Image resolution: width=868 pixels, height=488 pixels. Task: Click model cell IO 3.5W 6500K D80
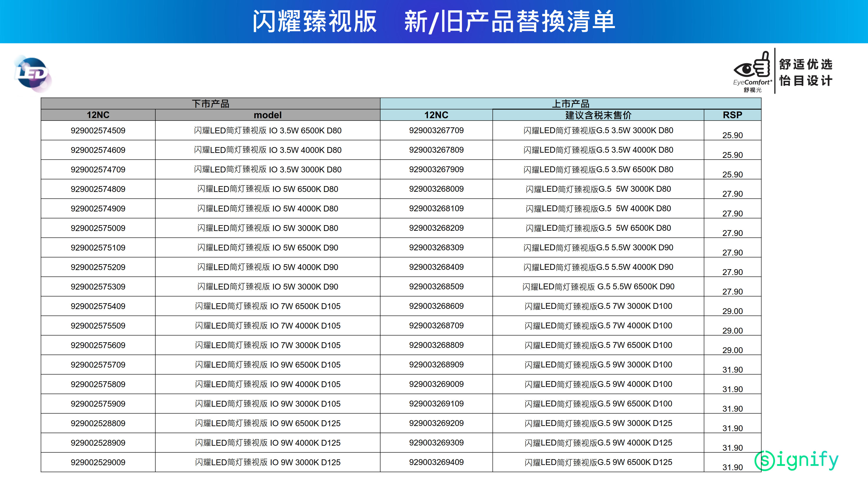(x=268, y=131)
